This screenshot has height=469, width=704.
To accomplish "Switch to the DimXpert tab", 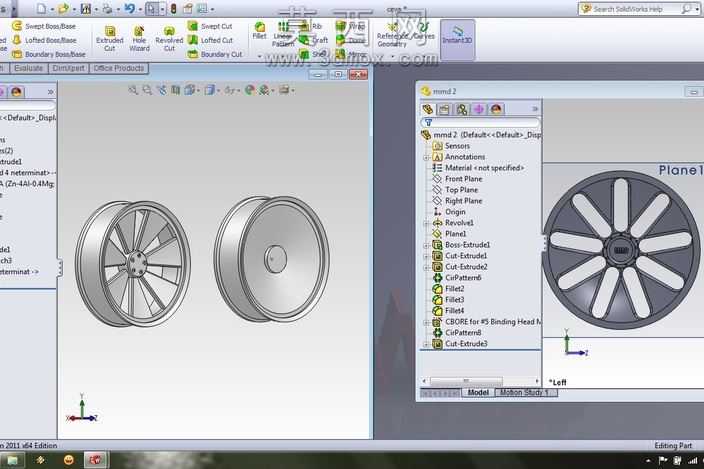I will [68, 68].
